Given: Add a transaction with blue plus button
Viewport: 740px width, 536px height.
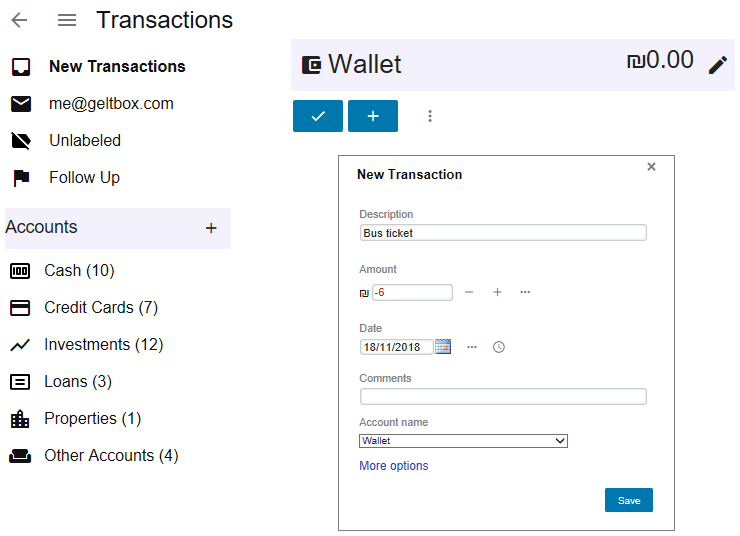Looking at the screenshot, I should coord(373,116).
